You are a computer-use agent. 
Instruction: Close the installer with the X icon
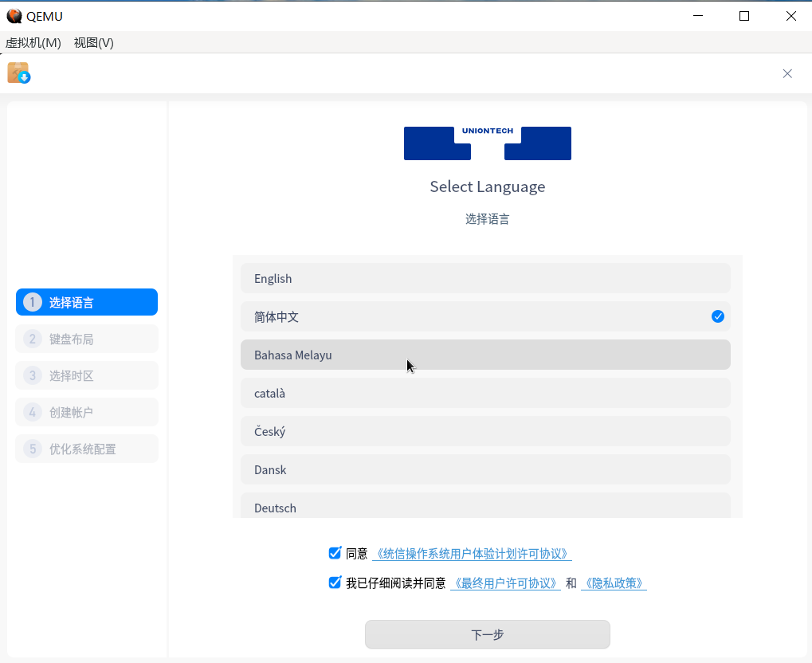pos(787,73)
